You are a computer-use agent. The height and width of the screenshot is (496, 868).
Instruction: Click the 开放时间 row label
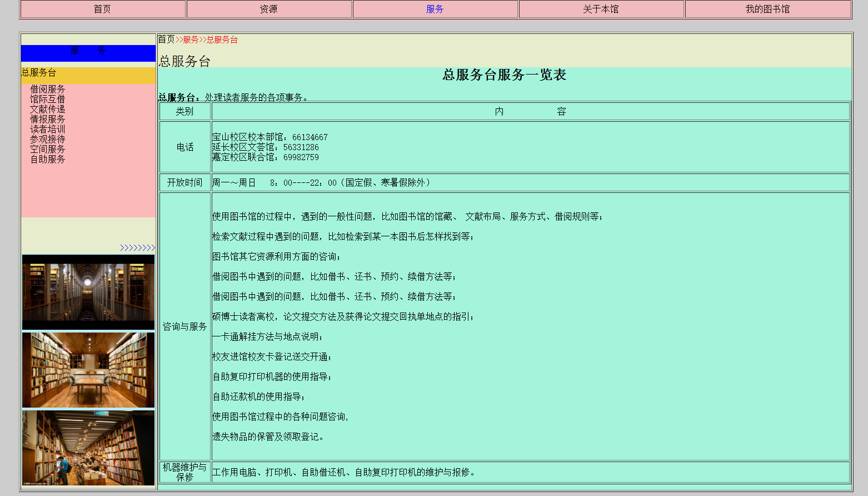(185, 182)
